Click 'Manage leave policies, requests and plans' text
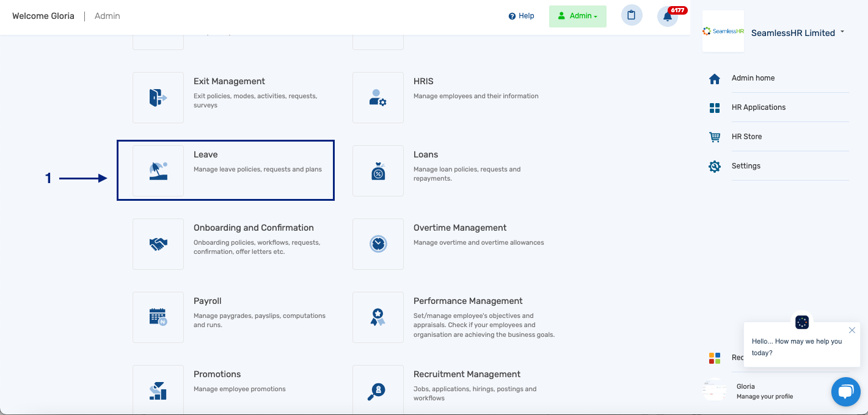The height and width of the screenshot is (415, 868). pyautogui.click(x=258, y=169)
